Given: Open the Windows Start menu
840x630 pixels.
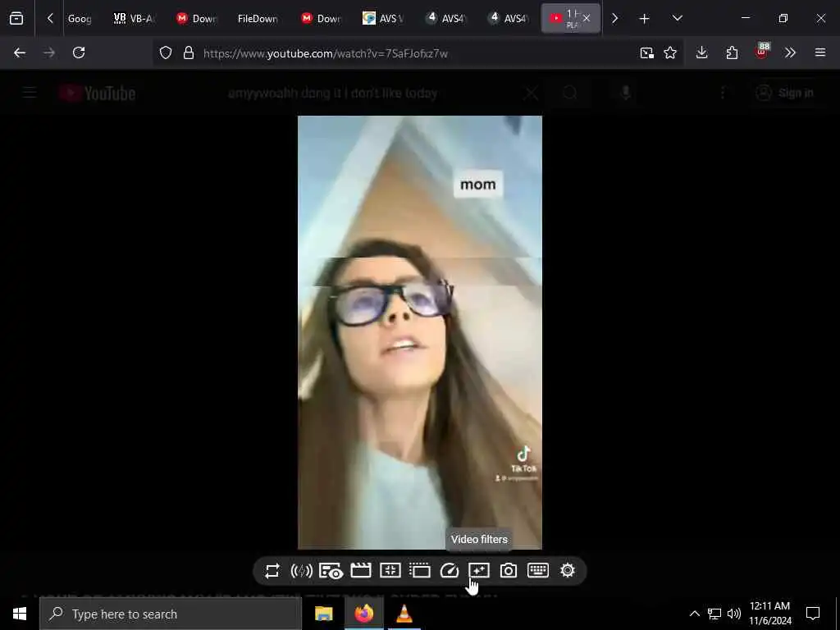Looking at the screenshot, I should coord(20,614).
